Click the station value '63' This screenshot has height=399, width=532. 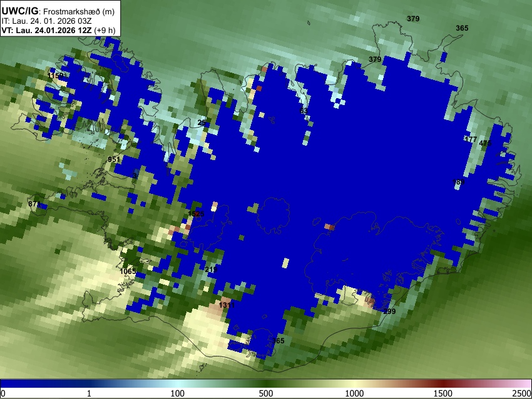tap(304, 111)
